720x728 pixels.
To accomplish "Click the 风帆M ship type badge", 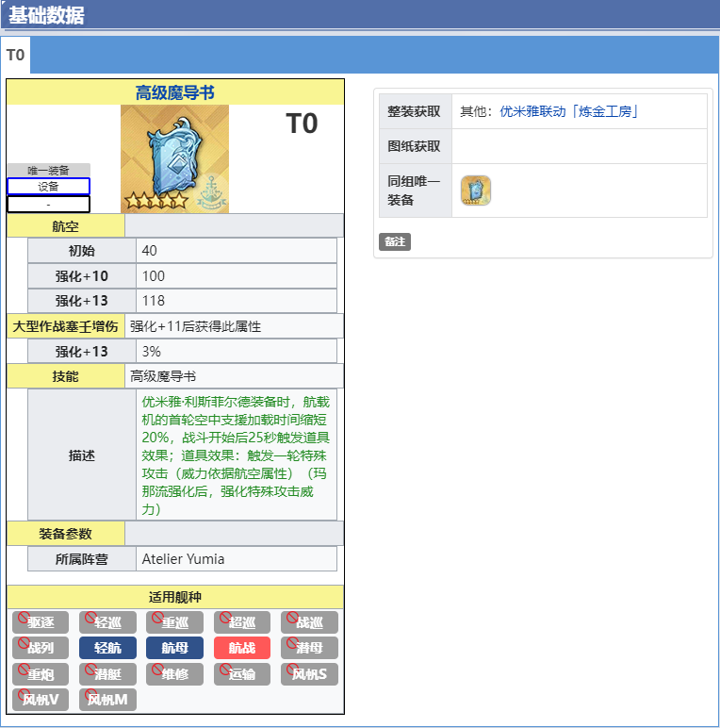I will 107,700.
